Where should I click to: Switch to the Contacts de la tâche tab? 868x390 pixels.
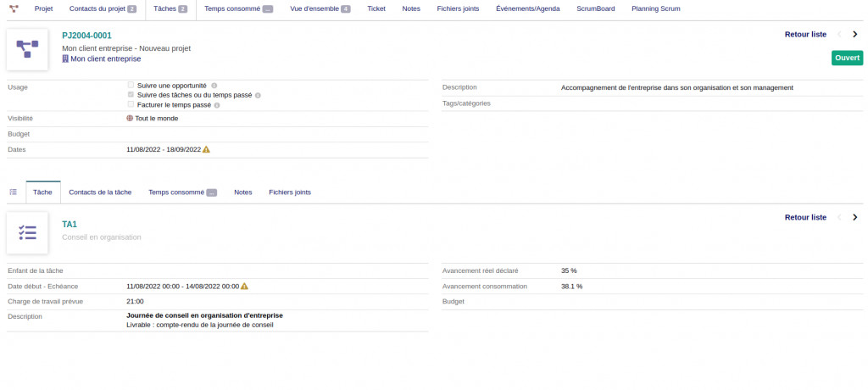click(100, 192)
